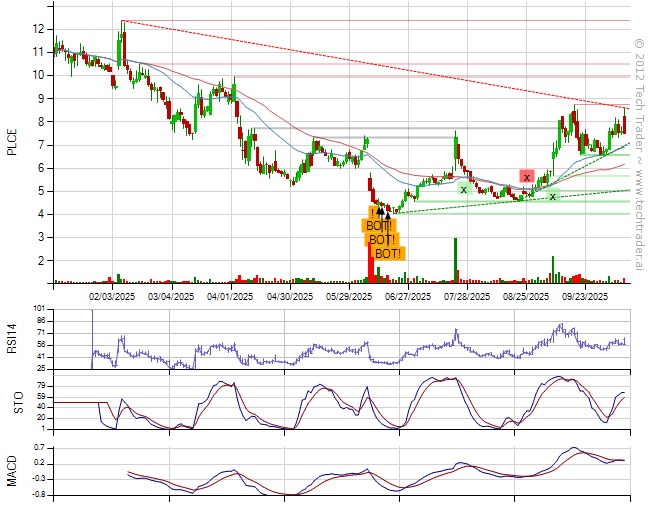
Task: Click the lowest orange BOT! signal label
Action: point(388,254)
